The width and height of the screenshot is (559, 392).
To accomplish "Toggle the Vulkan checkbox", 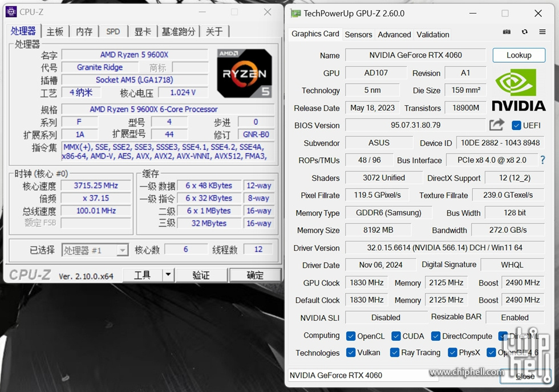I will coord(350,353).
